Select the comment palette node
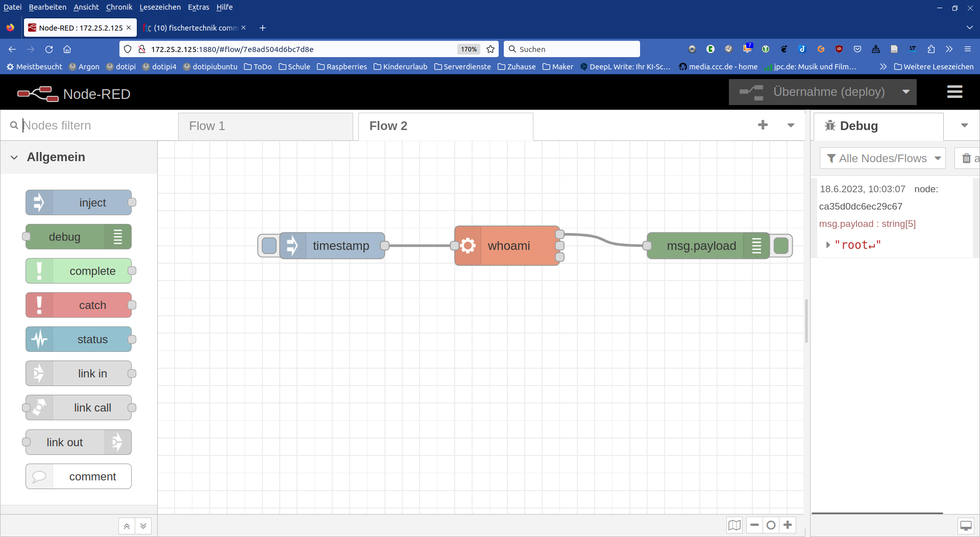The image size is (980, 537). coord(79,476)
